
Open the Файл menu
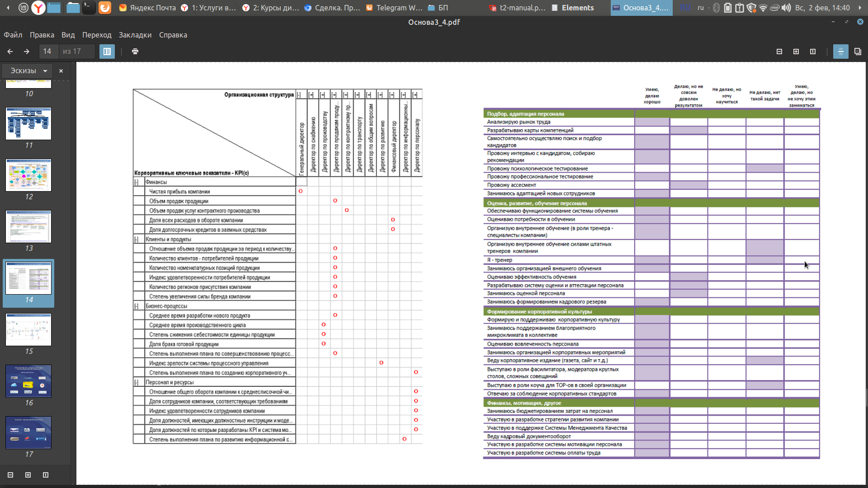(x=13, y=35)
